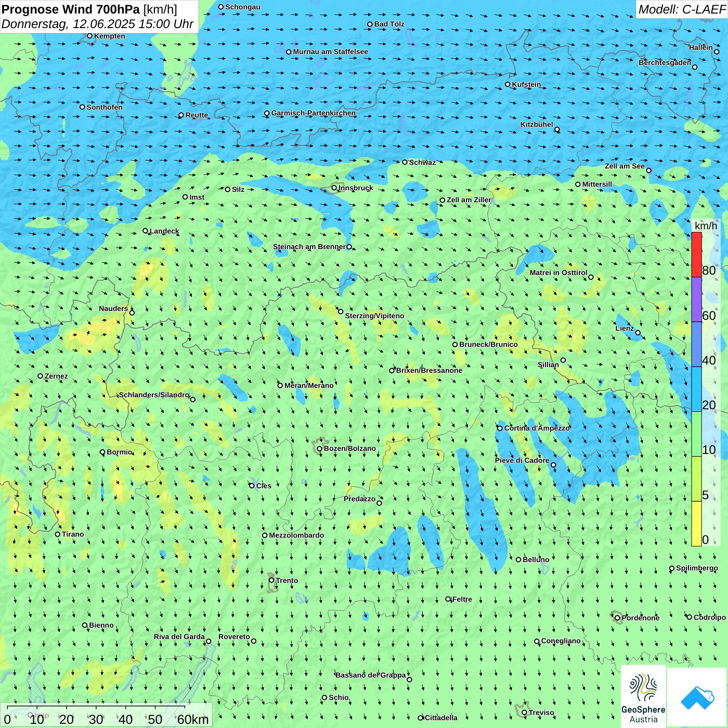This screenshot has width=728, height=728.
Task: Click the Pordenone city label
Action: (641, 618)
